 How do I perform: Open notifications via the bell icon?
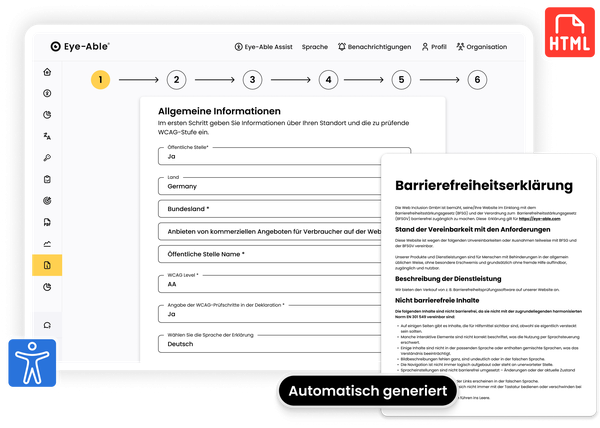[342, 47]
